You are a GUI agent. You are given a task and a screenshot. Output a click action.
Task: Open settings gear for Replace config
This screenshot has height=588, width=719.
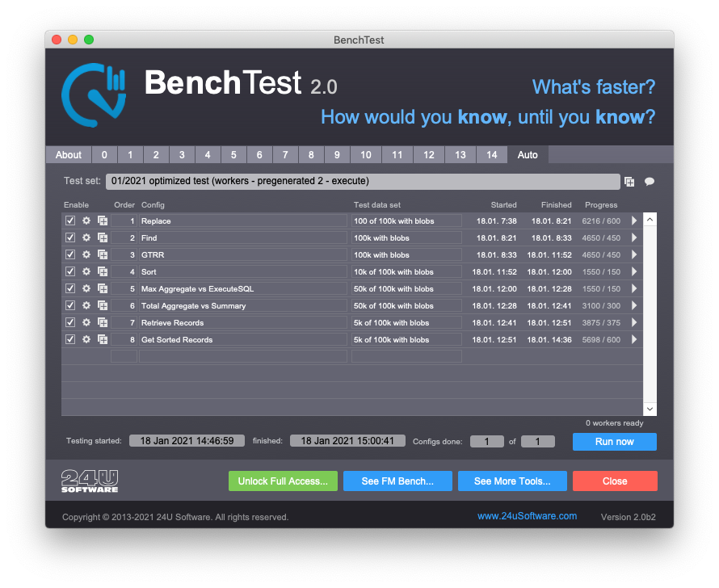(x=86, y=220)
